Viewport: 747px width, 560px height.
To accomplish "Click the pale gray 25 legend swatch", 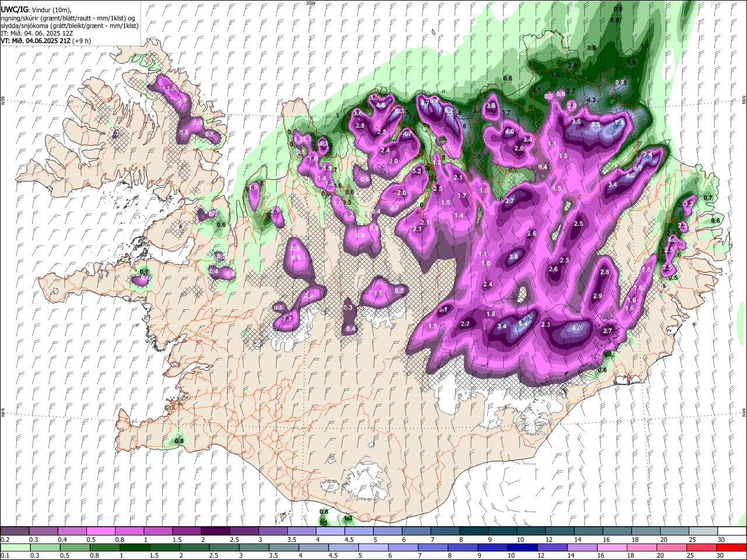I will coord(703,531).
